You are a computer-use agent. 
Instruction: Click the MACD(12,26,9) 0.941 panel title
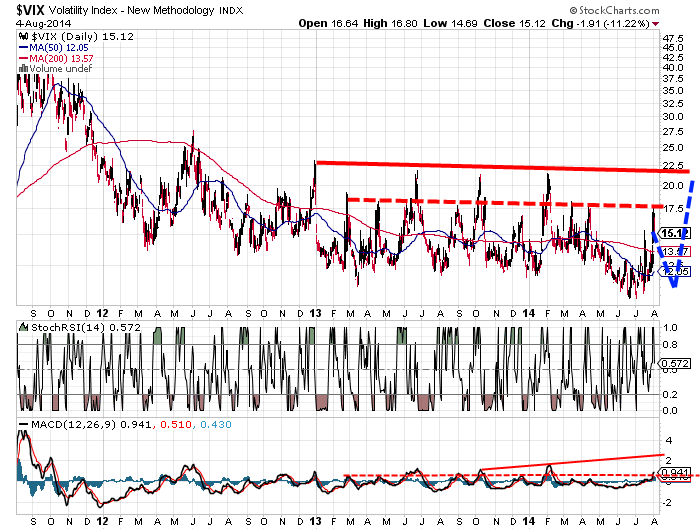(91, 424)
